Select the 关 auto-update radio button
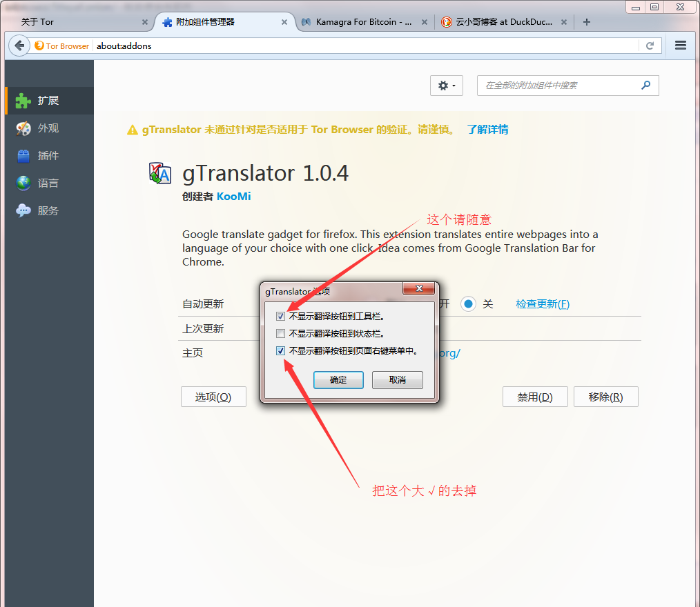This screenshot has width=700, height=607. pyautogui.click(x=468, y=304)
